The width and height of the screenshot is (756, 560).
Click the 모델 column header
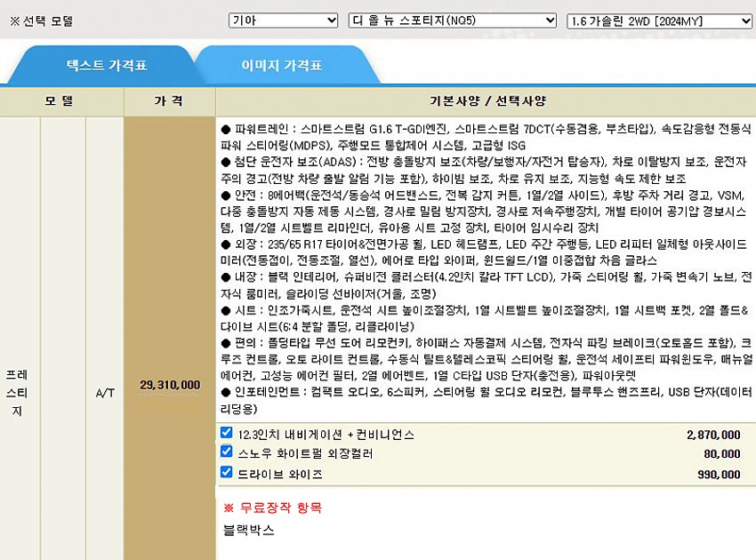pyautogui.click(x=60, y=100)
